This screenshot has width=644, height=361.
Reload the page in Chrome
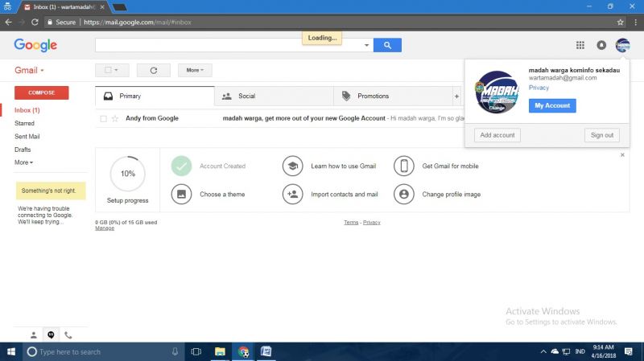(x=35, y=23)
